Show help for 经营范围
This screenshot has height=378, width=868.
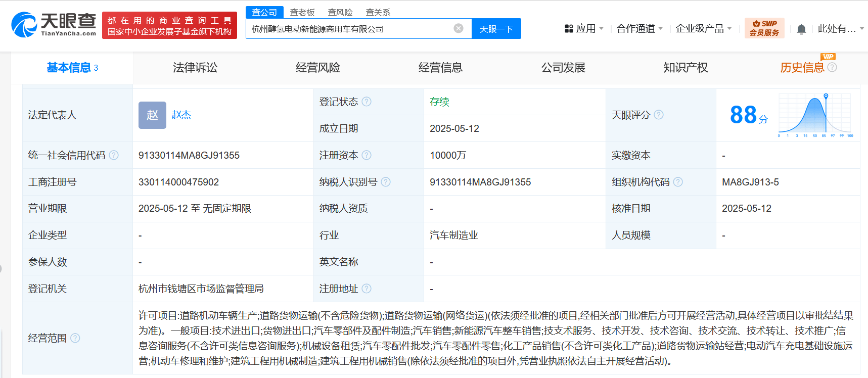pyautogui.click(x=75, y=338)
